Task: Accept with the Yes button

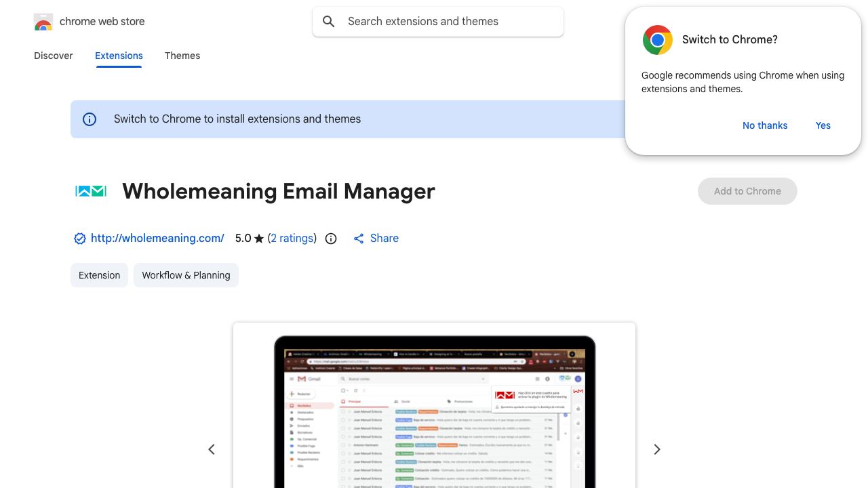Action: pos(823,125)
